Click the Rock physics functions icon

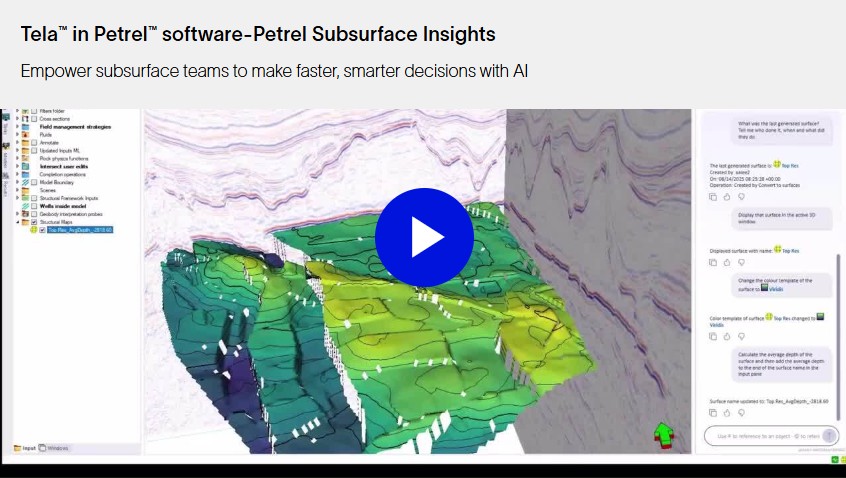(x=25, y=159)
